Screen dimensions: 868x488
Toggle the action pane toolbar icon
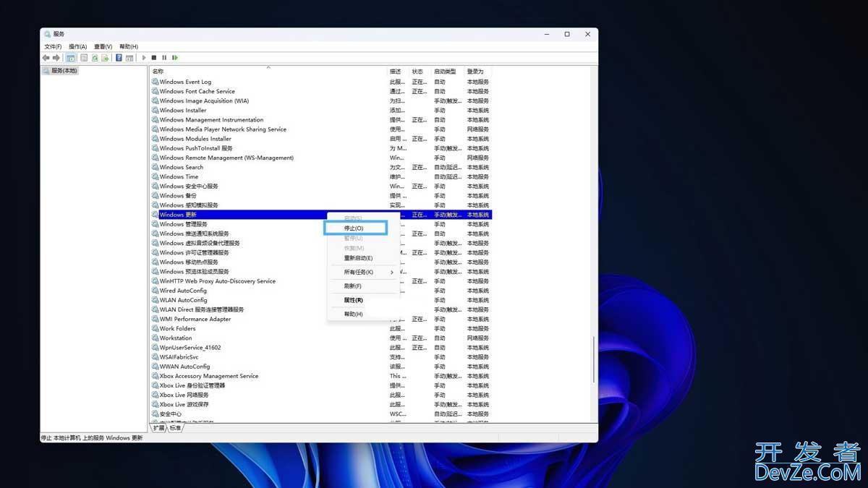[129, 58]
